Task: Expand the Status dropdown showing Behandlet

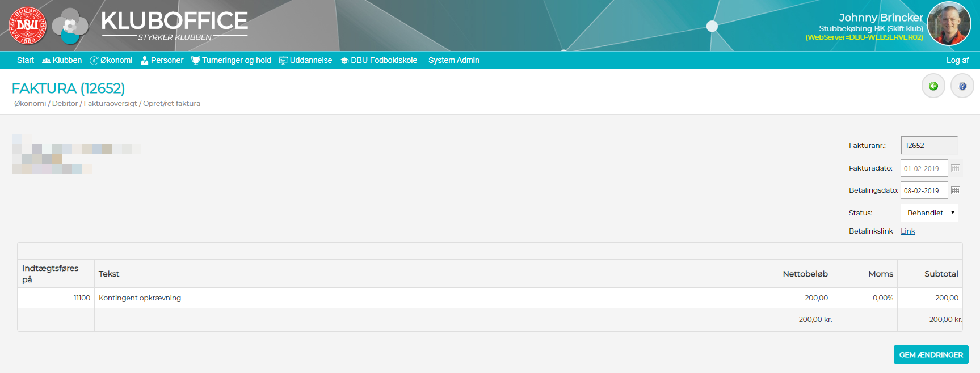Action: point(929,213)
